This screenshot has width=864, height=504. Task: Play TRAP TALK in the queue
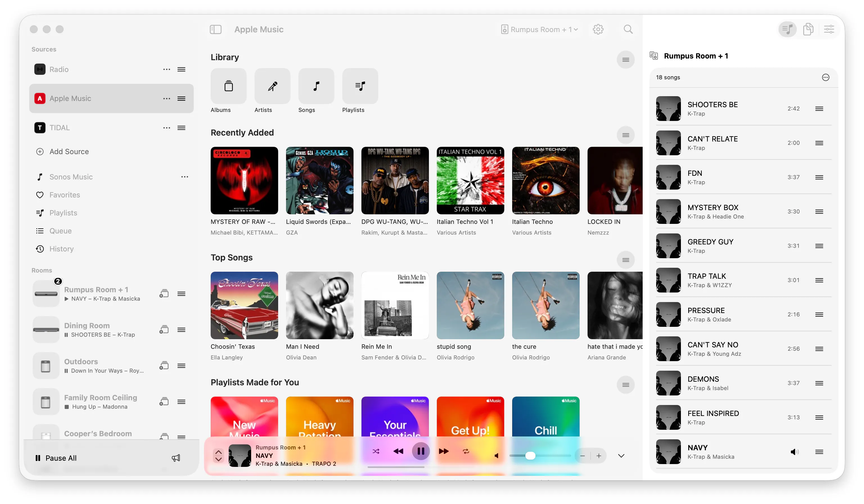pos(743,280)
